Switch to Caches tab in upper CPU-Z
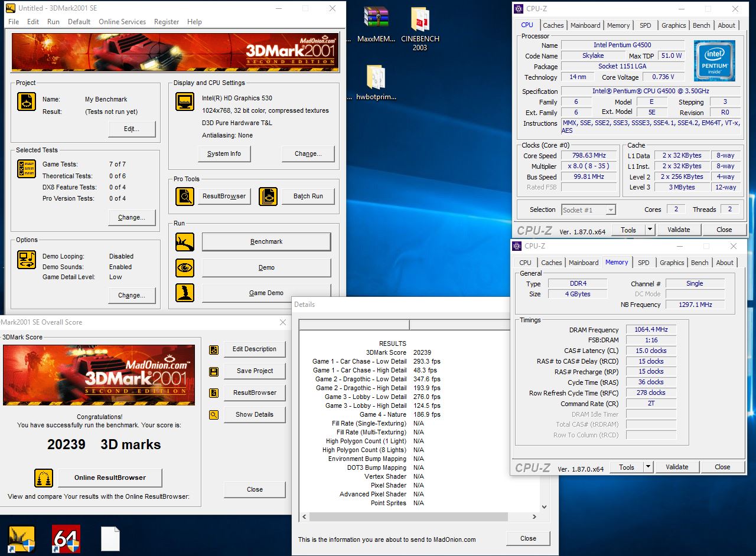This screenshot has height=556, width=756. coord(553,25)
